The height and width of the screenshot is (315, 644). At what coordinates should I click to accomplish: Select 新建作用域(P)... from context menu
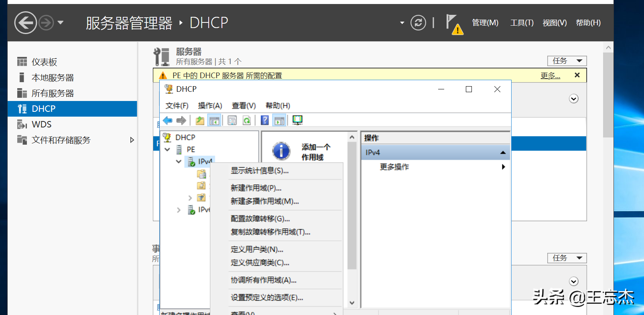256,188
